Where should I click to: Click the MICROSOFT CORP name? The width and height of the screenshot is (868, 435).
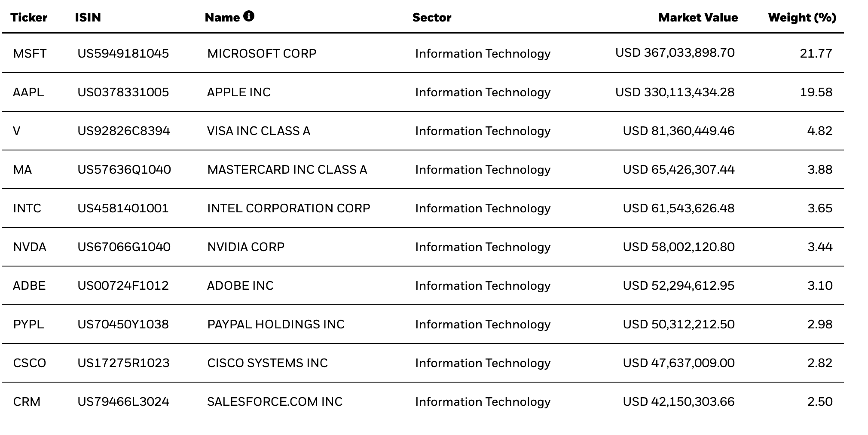(x=262, y=54)
